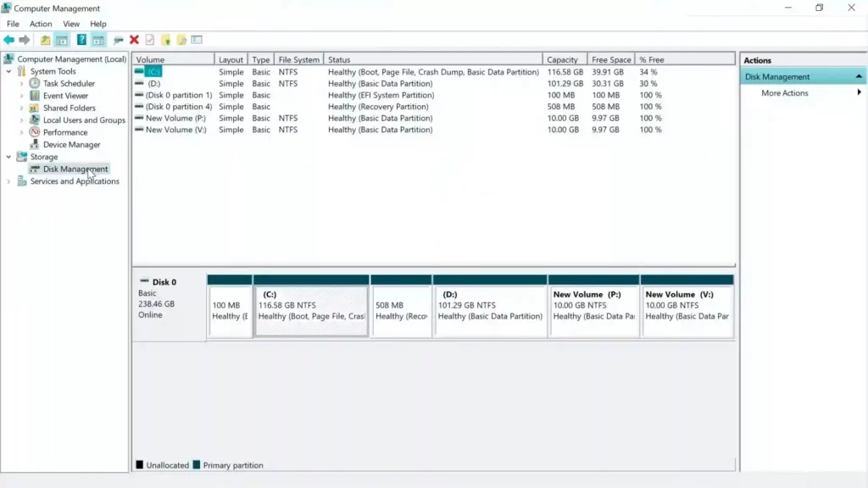Screen dimensions: 868x488
Task: Click the Shared Folders icon in tree
Action: (x=34, y=108)
